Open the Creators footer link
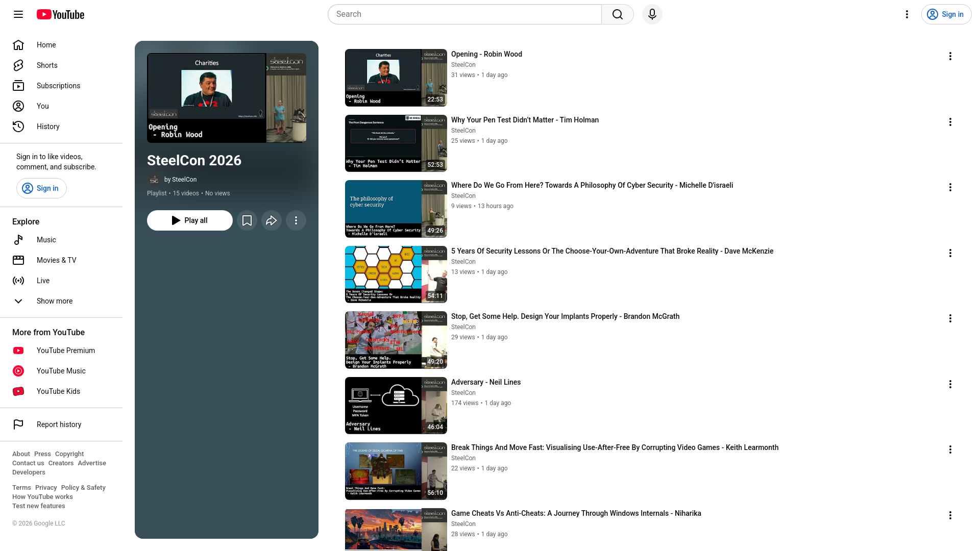This screenshot has width=980, height=551. tap(61, 463)
